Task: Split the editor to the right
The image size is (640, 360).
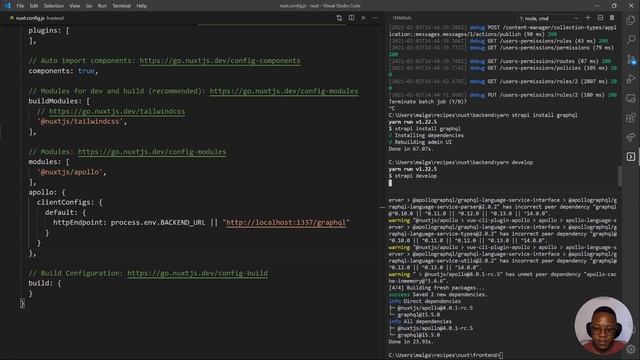Action: click(x=351, y=18)
